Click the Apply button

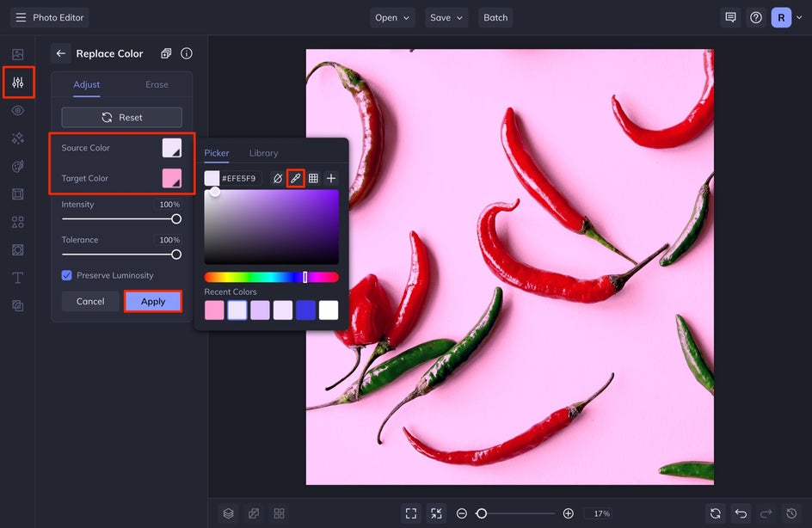pos(153,301)
